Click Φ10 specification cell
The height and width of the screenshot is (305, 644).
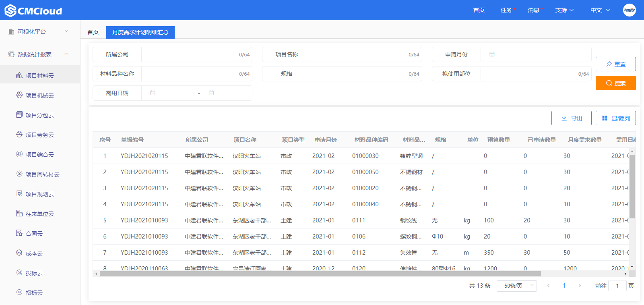pos(438,237)
